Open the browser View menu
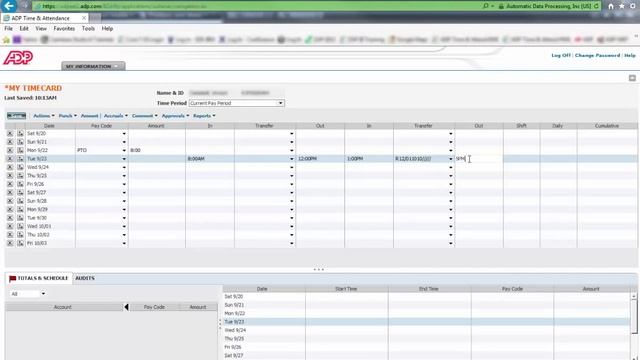This screenshot has width=640, height=360. coord(41,29)
